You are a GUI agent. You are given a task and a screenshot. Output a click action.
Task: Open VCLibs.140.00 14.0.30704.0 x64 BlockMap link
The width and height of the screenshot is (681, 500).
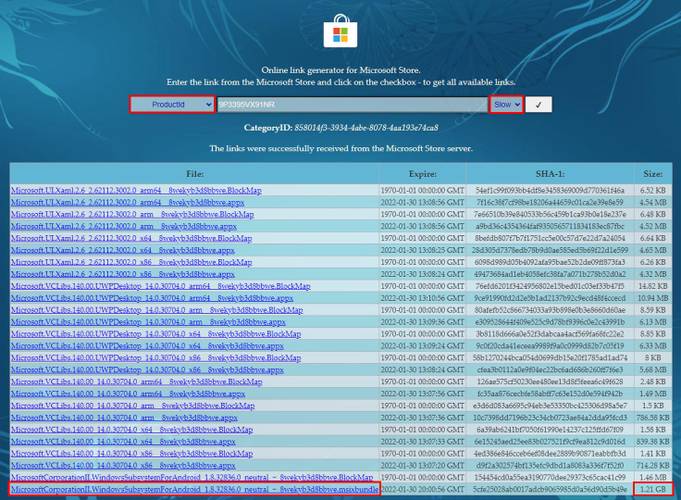pyautogui.click(x=132, y=430)
